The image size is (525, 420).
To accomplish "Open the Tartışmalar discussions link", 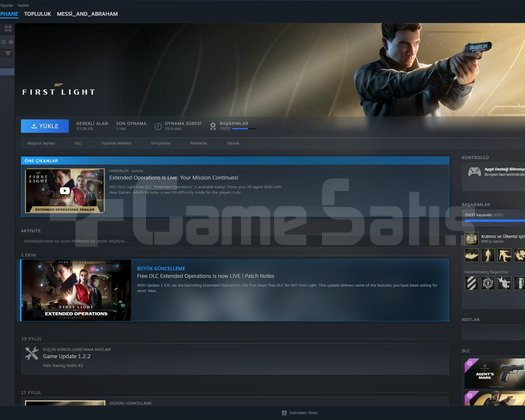I will tap(160, 143).
